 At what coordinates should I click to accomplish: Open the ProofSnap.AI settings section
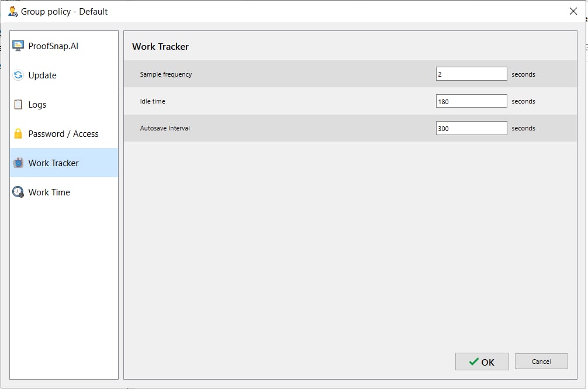pos(53,46)
